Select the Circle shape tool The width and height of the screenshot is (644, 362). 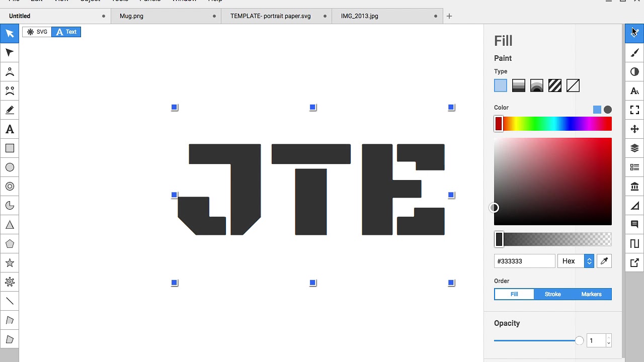click(x=10, y=167)
